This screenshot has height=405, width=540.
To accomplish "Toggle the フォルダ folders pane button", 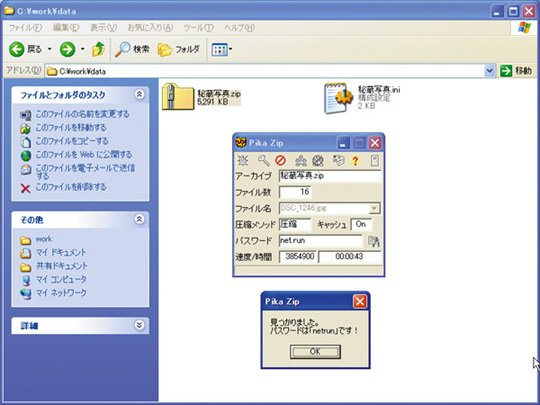I will coord(179,50).
